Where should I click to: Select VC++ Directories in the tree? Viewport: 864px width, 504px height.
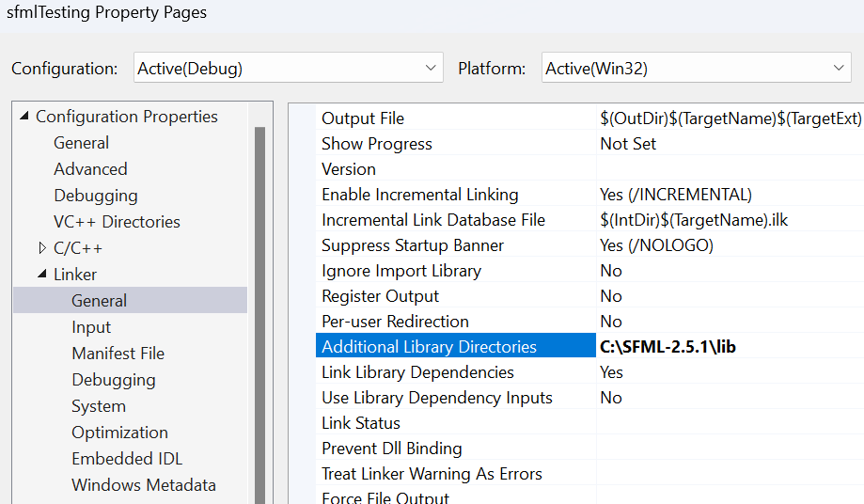point(117,221)
